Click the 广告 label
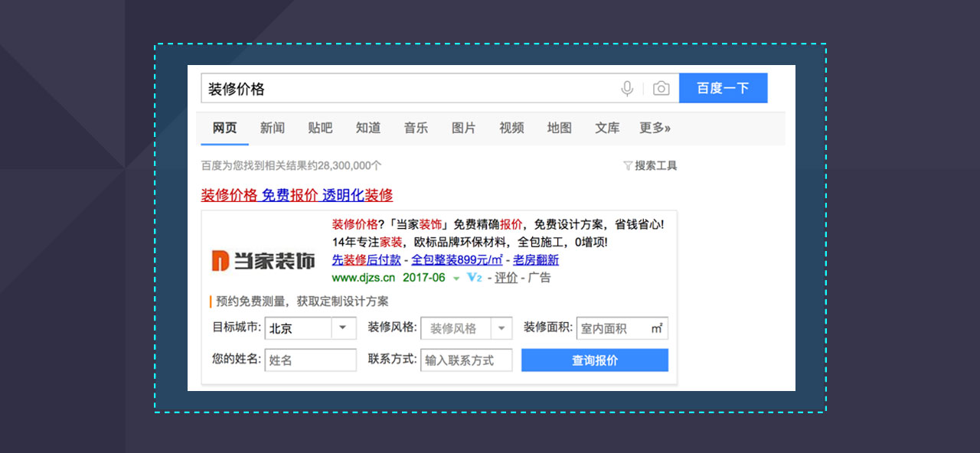This screenshot has height=453, width=980. coord(539,278)
